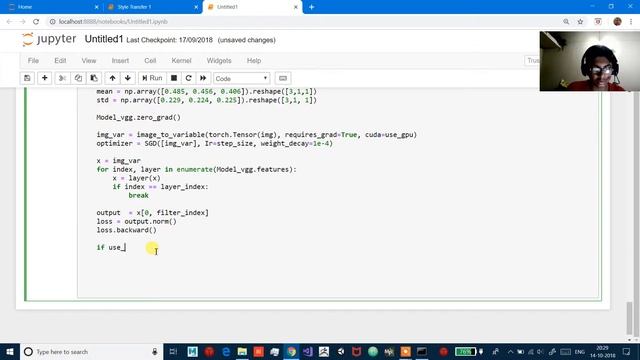The width and height of the screenshot is (640, 360).
Task: Open the command palette keyboard icon
Action: click(x=283, y=78)
